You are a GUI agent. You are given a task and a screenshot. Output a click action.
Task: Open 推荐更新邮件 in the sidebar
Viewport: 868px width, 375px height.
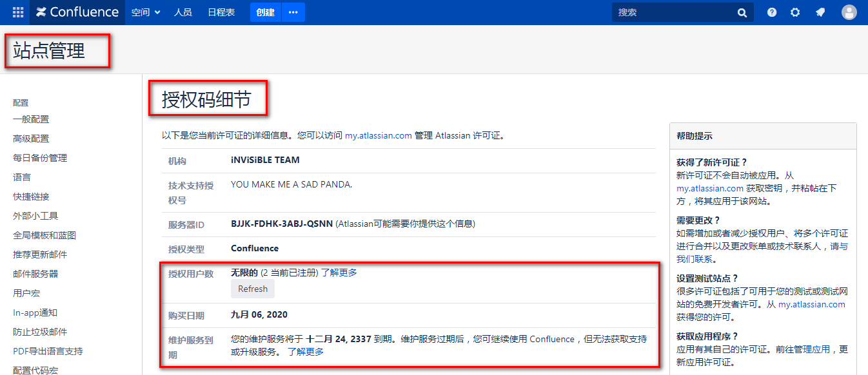(x=40, y=255)
